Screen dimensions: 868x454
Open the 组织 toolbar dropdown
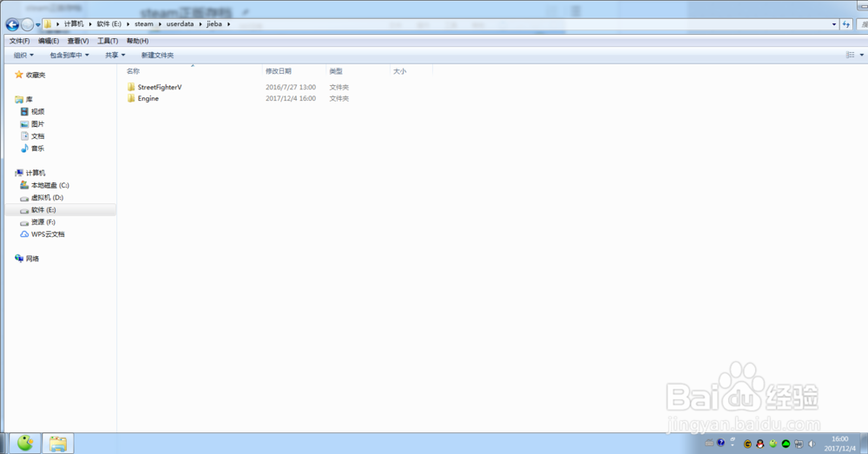point(23,56)
